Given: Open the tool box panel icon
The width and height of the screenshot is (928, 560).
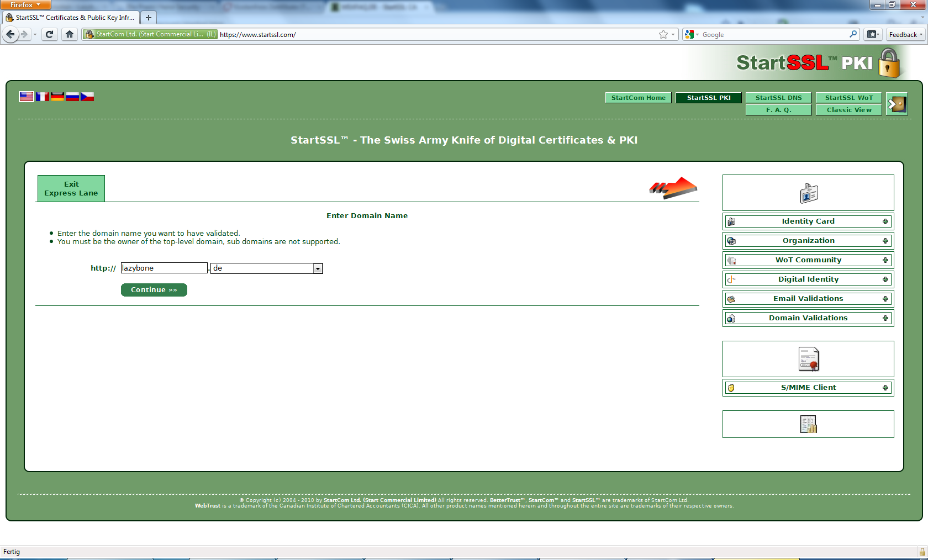Looking at the screenshot, I should pos(809,424).
